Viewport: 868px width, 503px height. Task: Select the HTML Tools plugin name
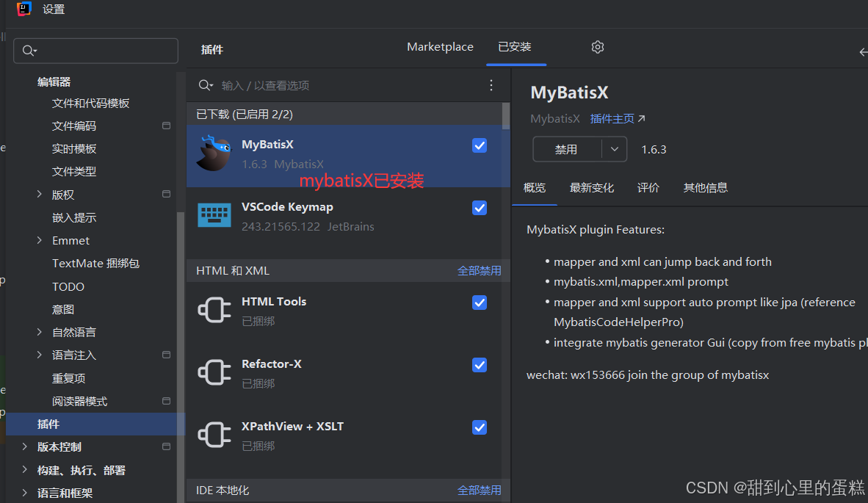274,302
